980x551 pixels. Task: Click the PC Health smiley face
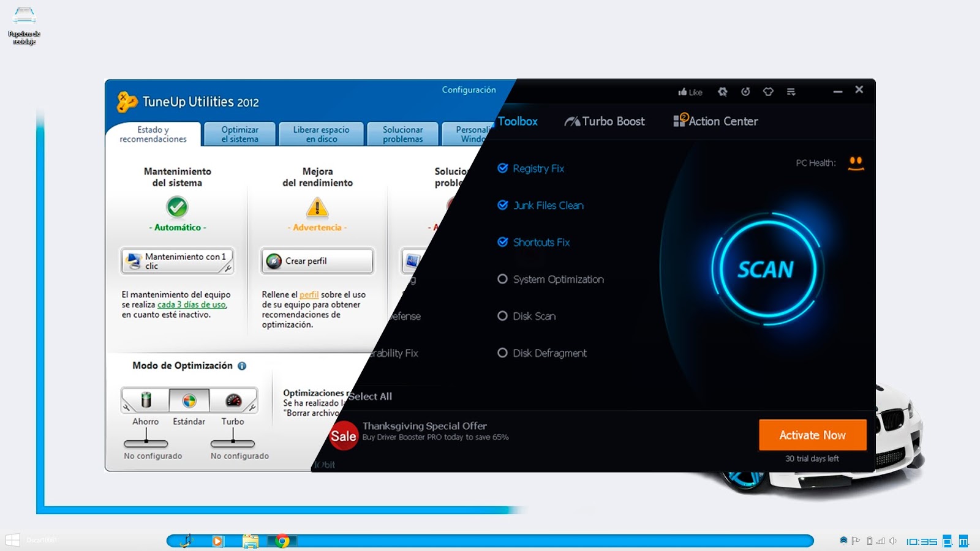(x=856, y=163)
